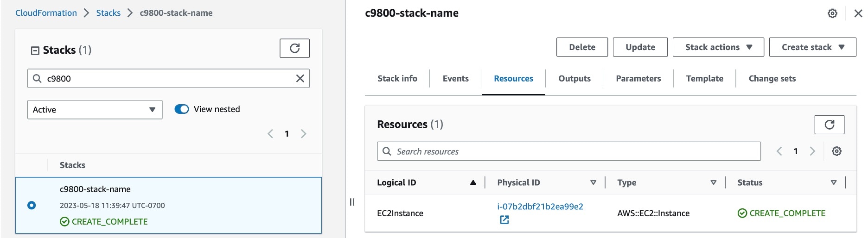Go to next Resources page arrow

tap(812, 151)
